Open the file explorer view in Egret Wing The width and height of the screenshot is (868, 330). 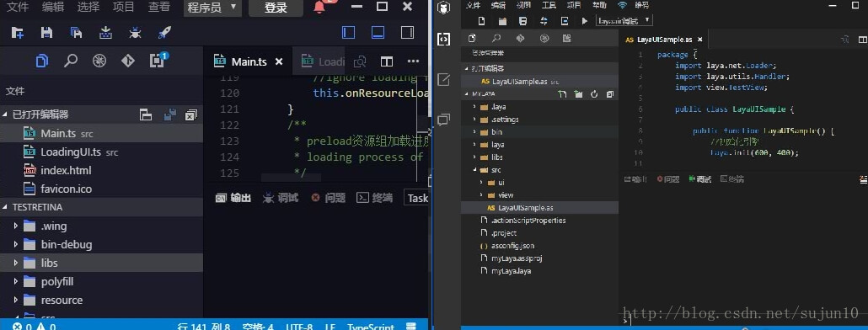pyautogui.click(x=42, y=61)
